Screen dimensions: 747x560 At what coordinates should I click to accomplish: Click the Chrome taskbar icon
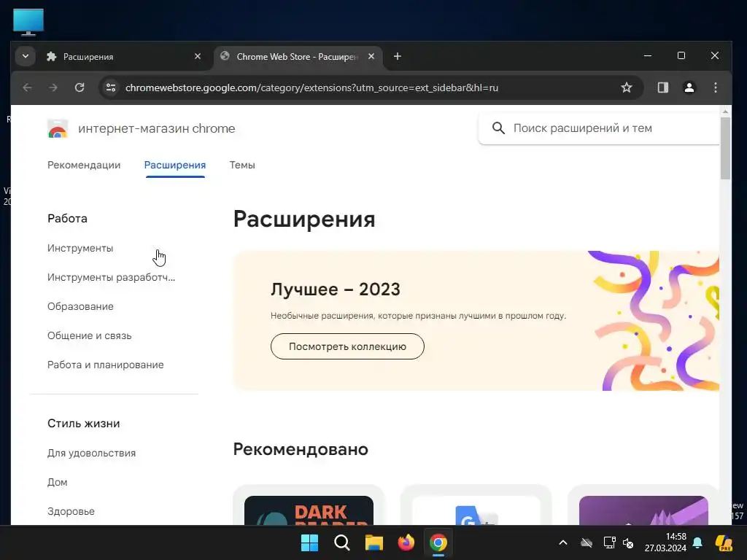[438, 542]
